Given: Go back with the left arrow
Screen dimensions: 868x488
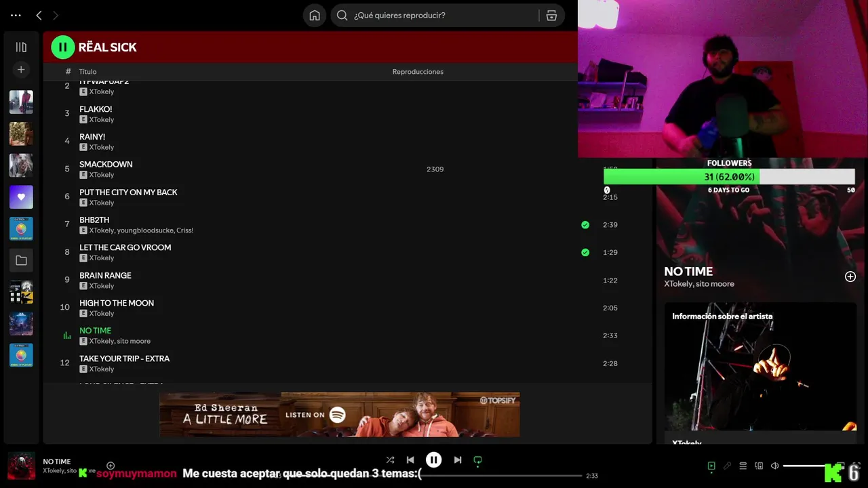Looking at the screenshot, I should pos(39,15).
